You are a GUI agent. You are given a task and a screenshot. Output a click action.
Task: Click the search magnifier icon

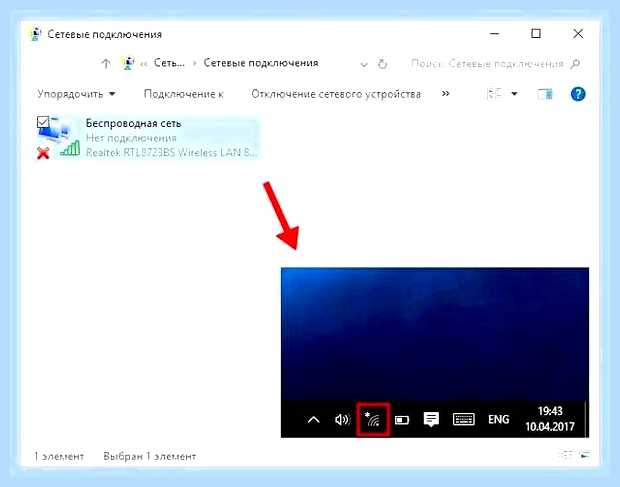(x=575, y=64)
